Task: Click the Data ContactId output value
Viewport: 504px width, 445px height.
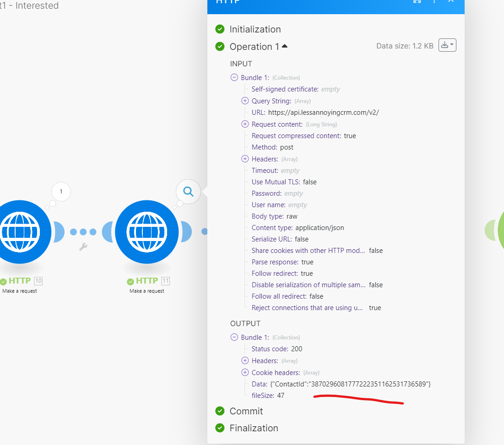Action: point(350,384)
